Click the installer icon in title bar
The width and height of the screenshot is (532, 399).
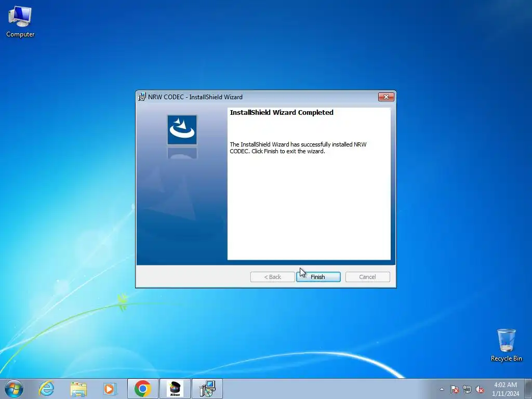pyautogui.click(x=142, y=97)
